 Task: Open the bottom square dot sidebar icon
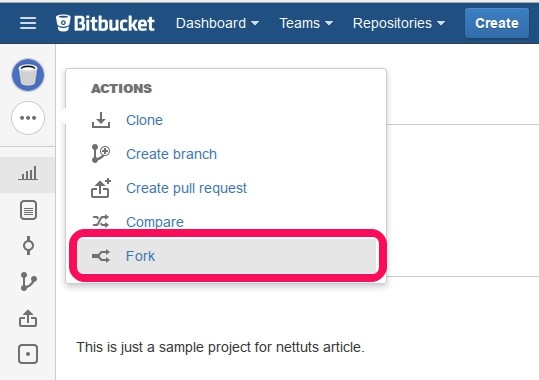pos(28,354)
